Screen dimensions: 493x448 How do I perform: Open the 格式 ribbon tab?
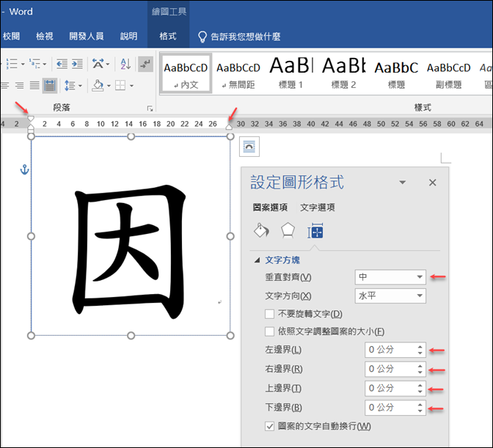[x=168, y=37]
